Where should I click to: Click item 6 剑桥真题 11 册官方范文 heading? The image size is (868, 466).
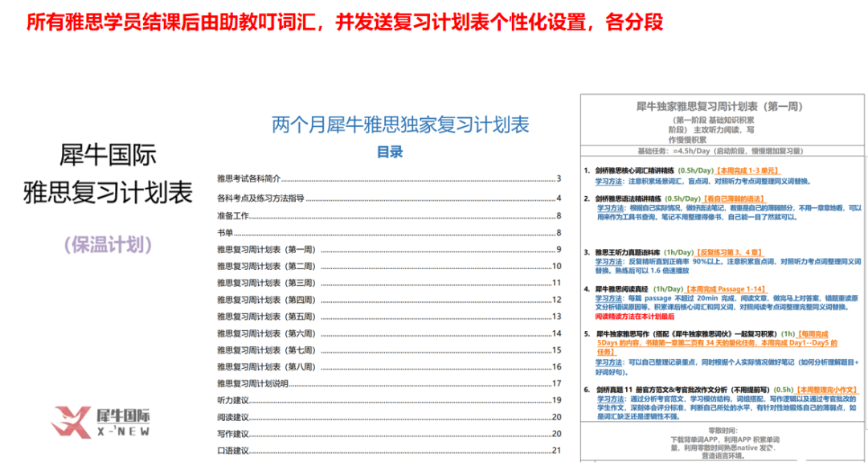coord(684,390)
